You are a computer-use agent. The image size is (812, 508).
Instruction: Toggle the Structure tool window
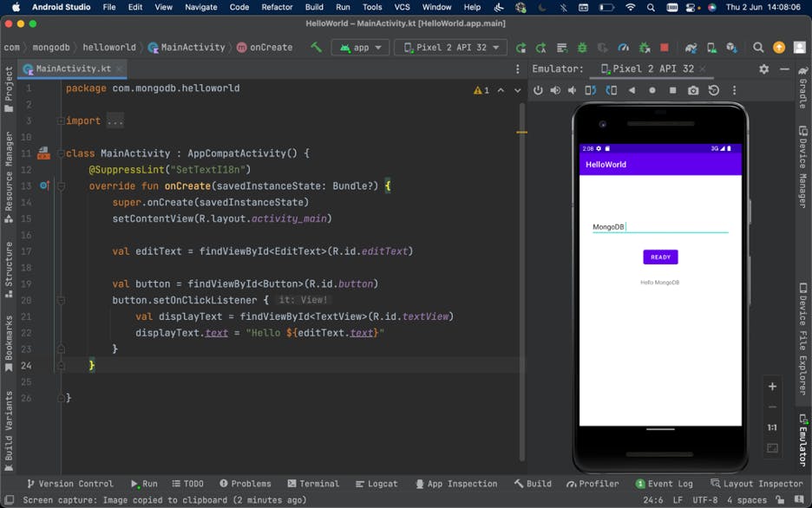point(9,269)
